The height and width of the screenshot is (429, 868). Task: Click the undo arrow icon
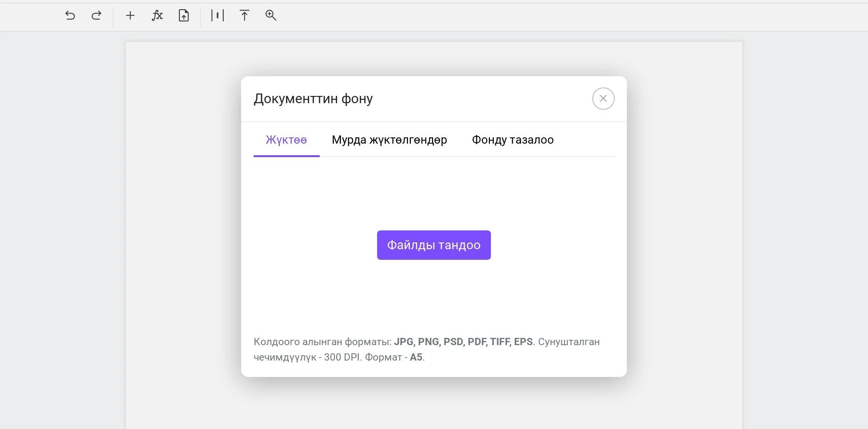pyautogui.click(x=70, y=15)
